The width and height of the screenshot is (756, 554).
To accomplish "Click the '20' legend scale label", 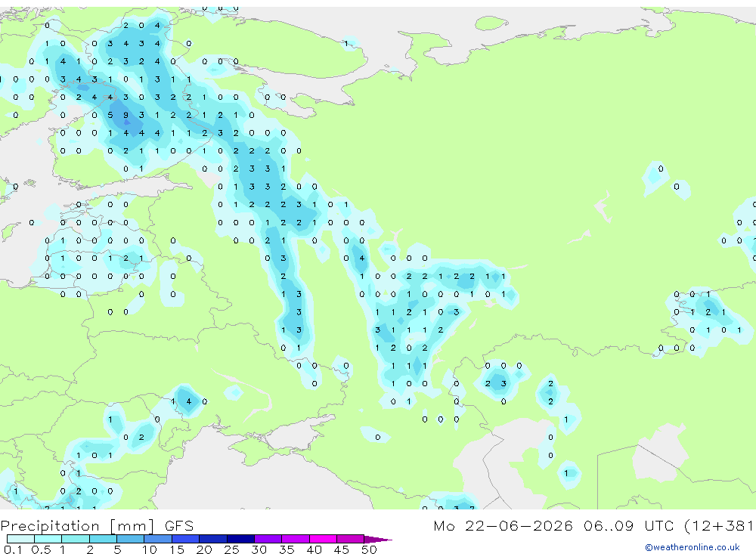I will 204,549.
